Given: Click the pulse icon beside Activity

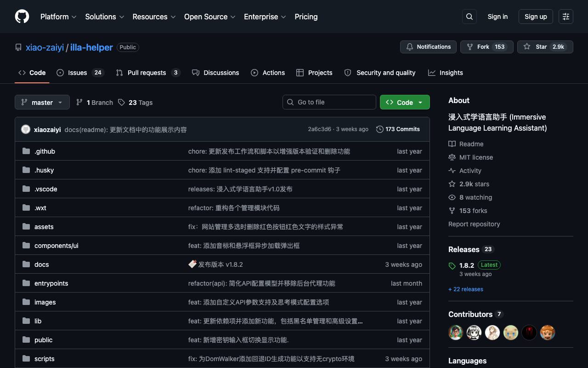Looking at the screenshot, I should 452,171.
